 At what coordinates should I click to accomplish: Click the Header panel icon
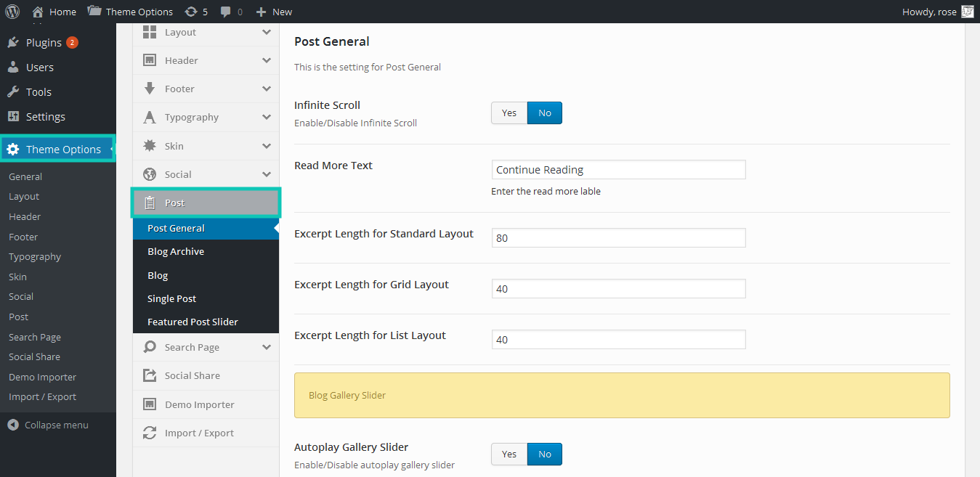(150, 60)
